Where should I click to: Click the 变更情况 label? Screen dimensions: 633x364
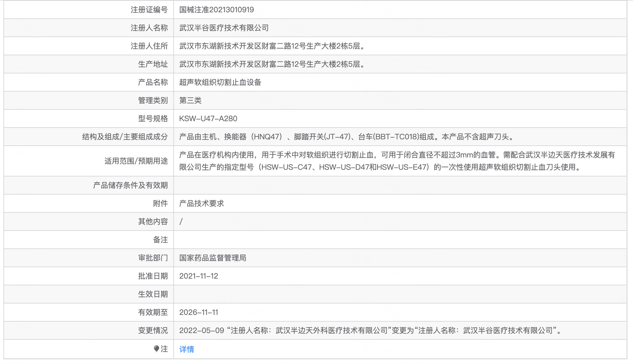153,330
